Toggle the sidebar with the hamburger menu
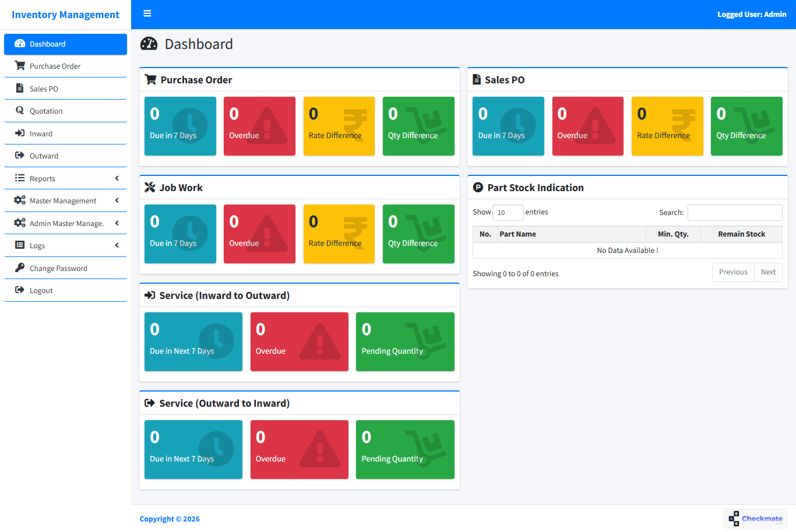796x532 pixels. coord(147,13)
